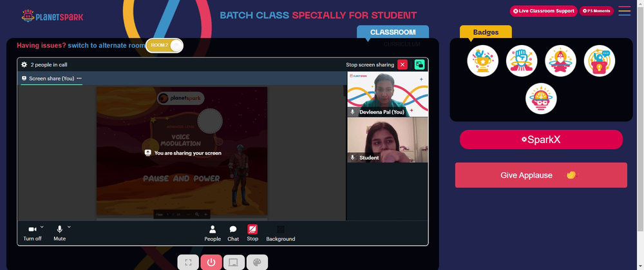
Task: Click the green screen layout icon
Action: click(x=419, y=64)
